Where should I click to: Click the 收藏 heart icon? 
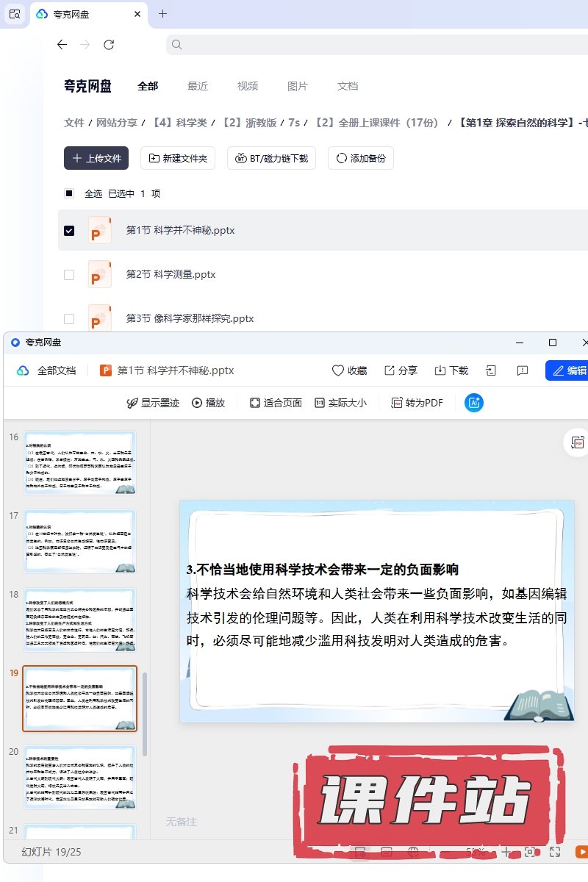pyautogui.click(x=338, y=370)
